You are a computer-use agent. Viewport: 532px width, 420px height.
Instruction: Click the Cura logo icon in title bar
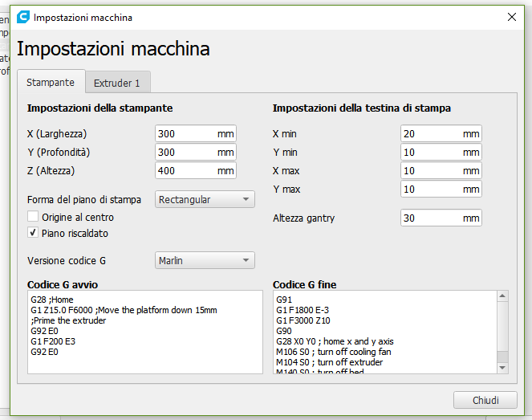click(x=23, y=17)
